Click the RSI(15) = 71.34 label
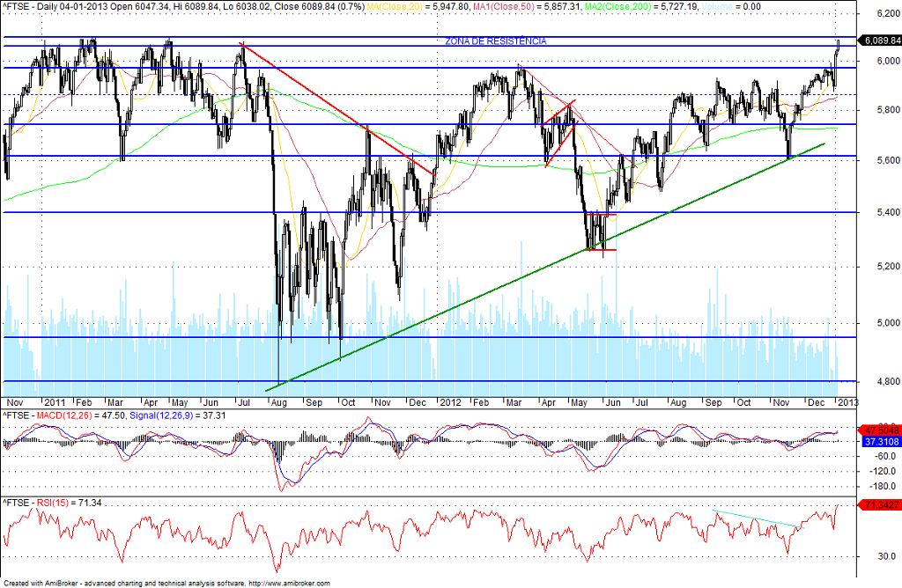Image resolution: width=902 pixels, height=588 pixels. [69, 503]
